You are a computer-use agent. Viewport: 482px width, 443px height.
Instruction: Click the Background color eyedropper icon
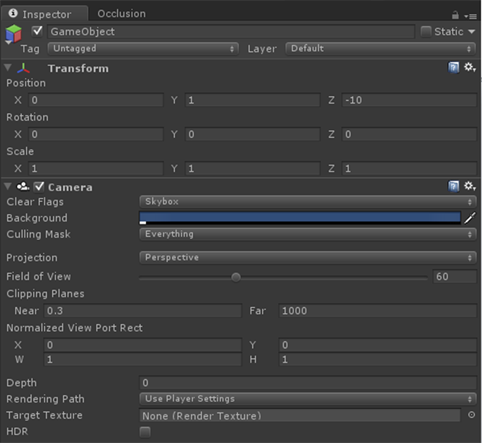[470, 218]
